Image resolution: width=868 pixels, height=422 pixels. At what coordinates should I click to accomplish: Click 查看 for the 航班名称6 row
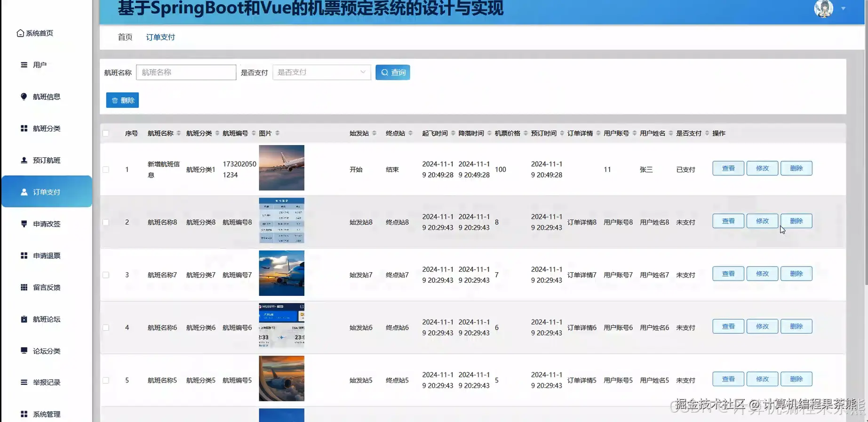(x=728, y=326)
